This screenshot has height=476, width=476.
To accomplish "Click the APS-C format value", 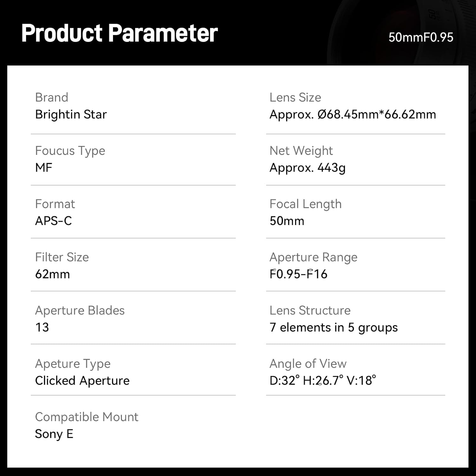I will (54, 221).
